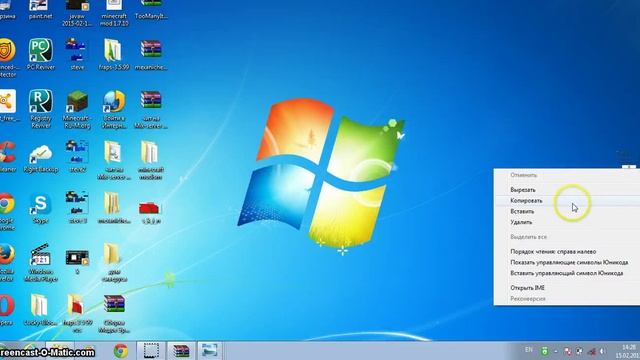The width and height of the screenshot is (640, 360).
Task: Toggle Порядок чтения: справа налево
Action: tap(567, 252)
